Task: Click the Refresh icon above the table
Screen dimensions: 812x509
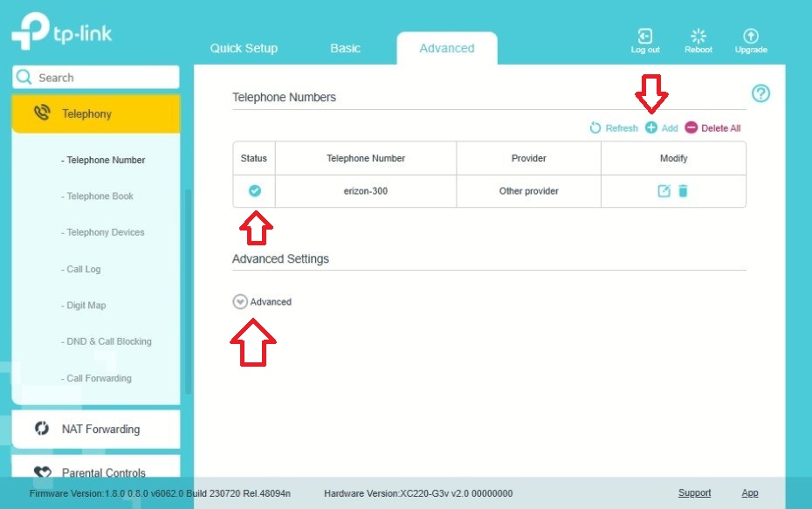Action: point(595,127)
